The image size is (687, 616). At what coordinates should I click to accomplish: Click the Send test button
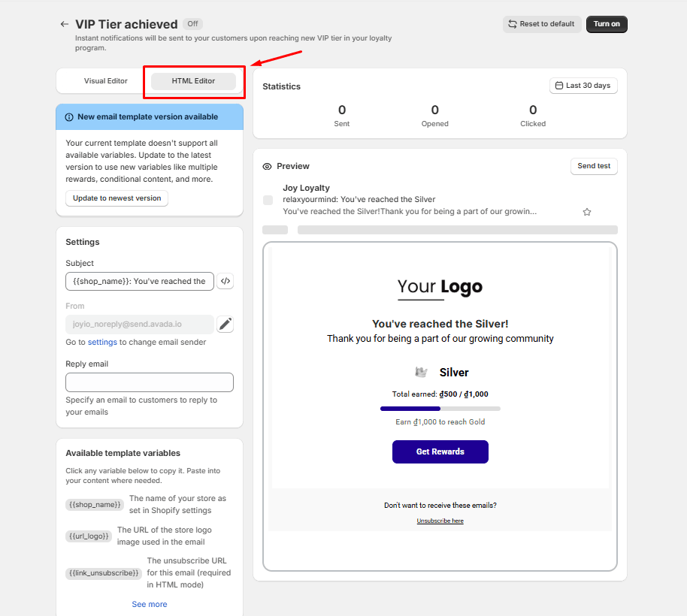click(594, 166)
